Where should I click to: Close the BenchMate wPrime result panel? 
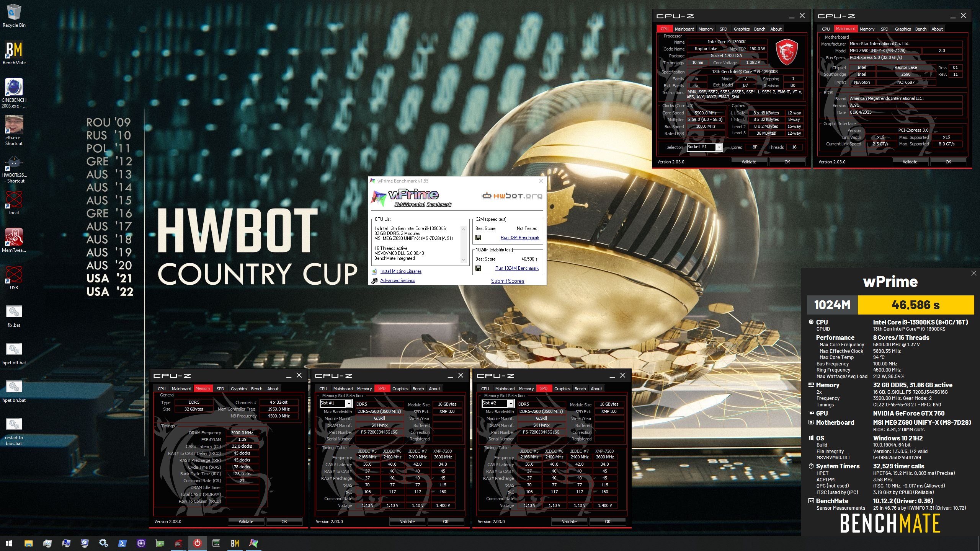(x=973, y=273)
